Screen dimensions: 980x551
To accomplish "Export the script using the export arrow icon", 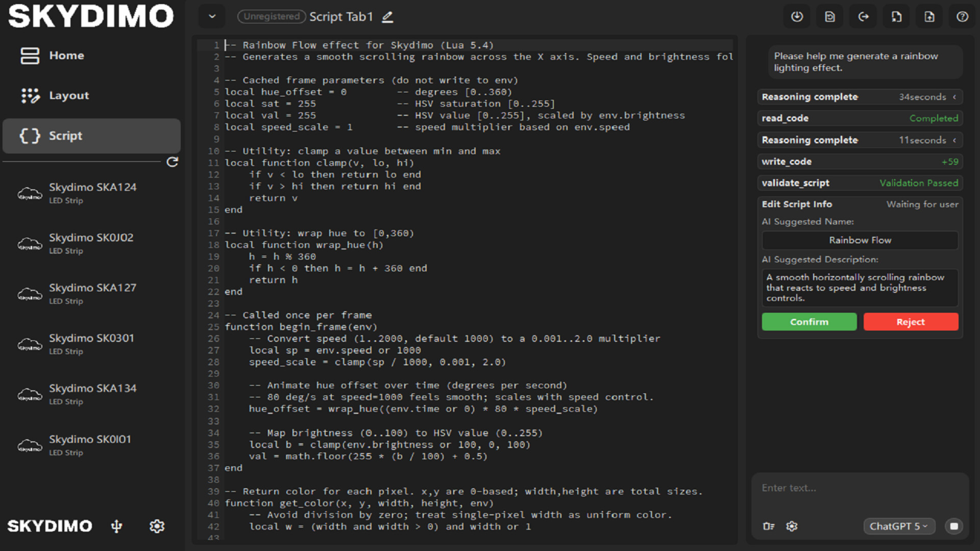I will tap(863, 16).
